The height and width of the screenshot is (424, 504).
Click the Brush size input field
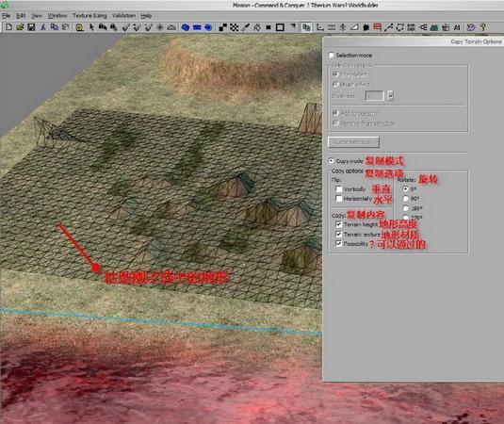point(375,95)
